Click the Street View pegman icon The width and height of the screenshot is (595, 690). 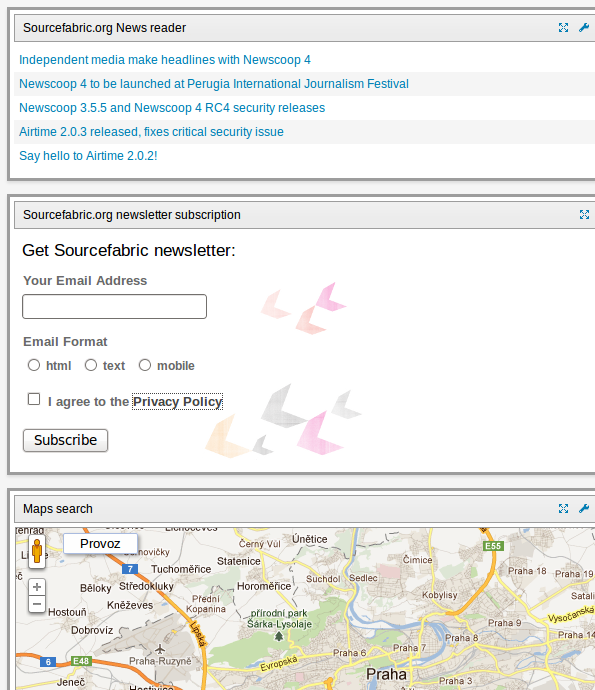pyautogui.click(x=37, y=551)
